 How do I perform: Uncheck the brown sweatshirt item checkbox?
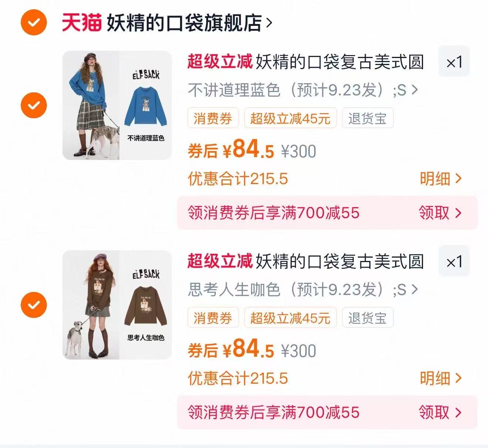click(34, 305)
